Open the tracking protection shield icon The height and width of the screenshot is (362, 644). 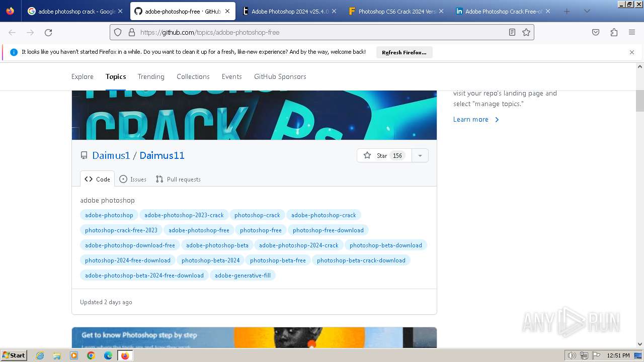click(x=118, y=32)
